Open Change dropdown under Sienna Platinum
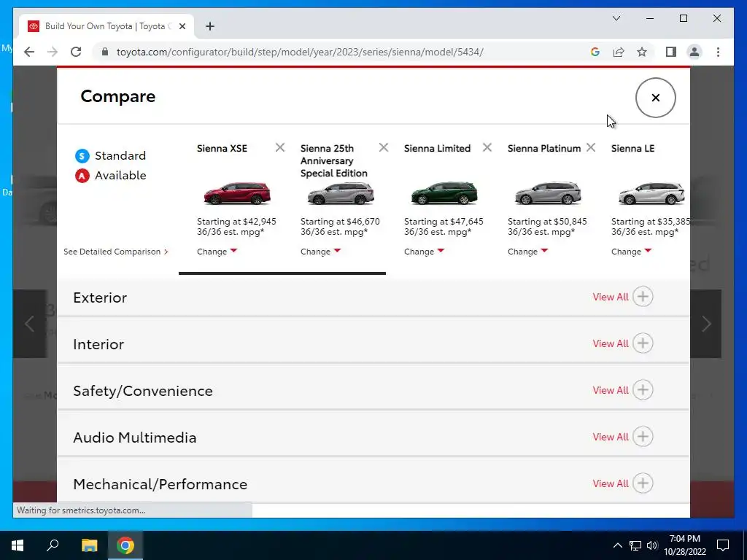Image resolution: width=747 pixels, height=560 pixels. (x=528, y=252)
